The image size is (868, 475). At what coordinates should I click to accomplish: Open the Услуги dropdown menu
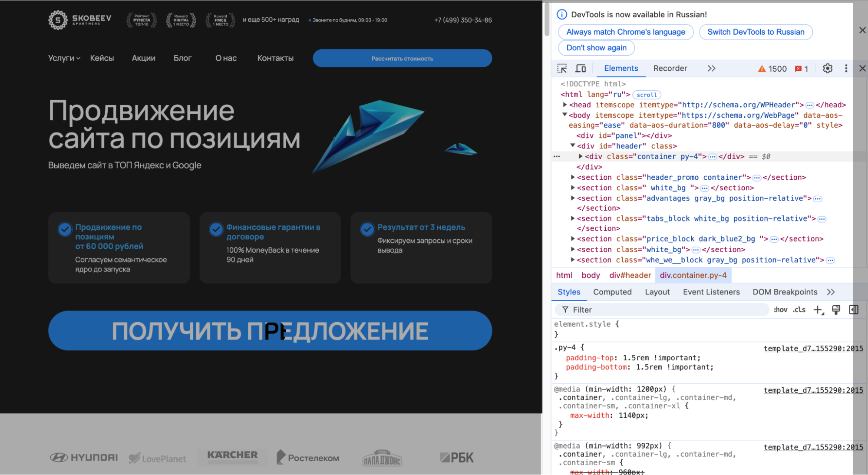[x=64, y=58]
